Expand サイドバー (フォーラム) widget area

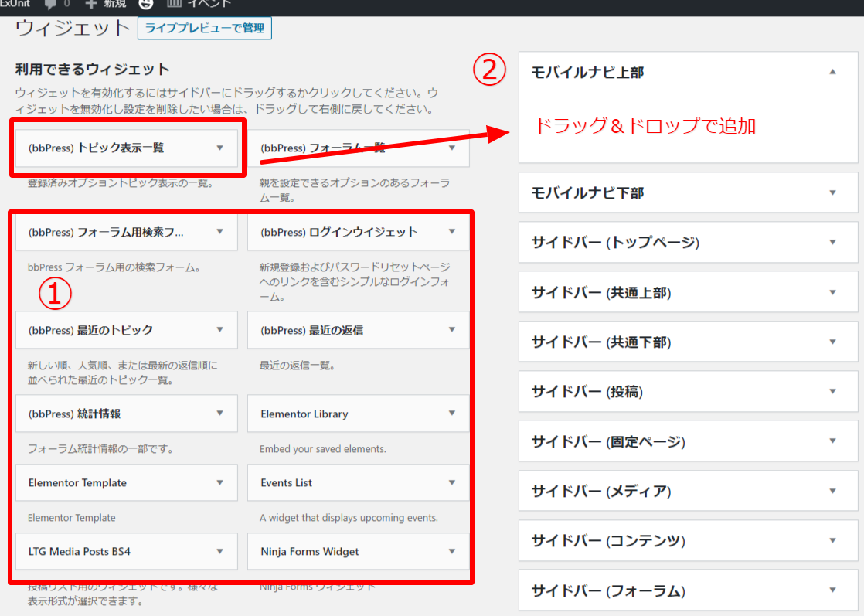[832, 591]
